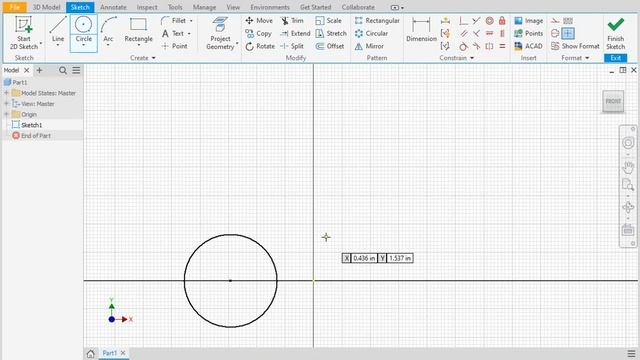
Task: Click the Circular pattern tool
Action: (x=371, y=33)
